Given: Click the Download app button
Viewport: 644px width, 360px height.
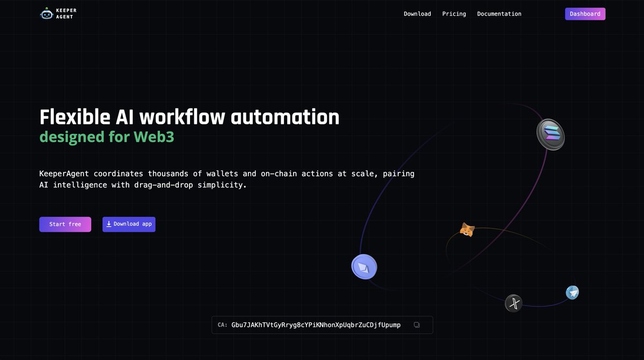Looking at the screenshot, I should click(x=129, y=224).
